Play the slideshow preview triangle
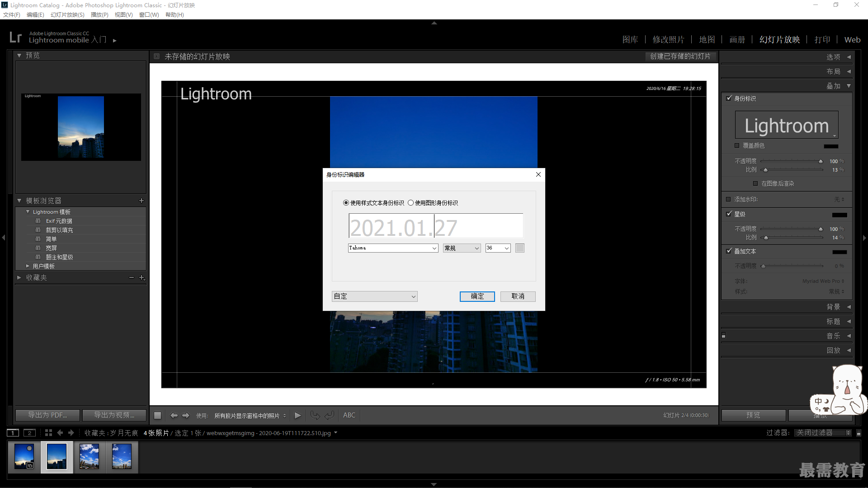 pos(297,415)
